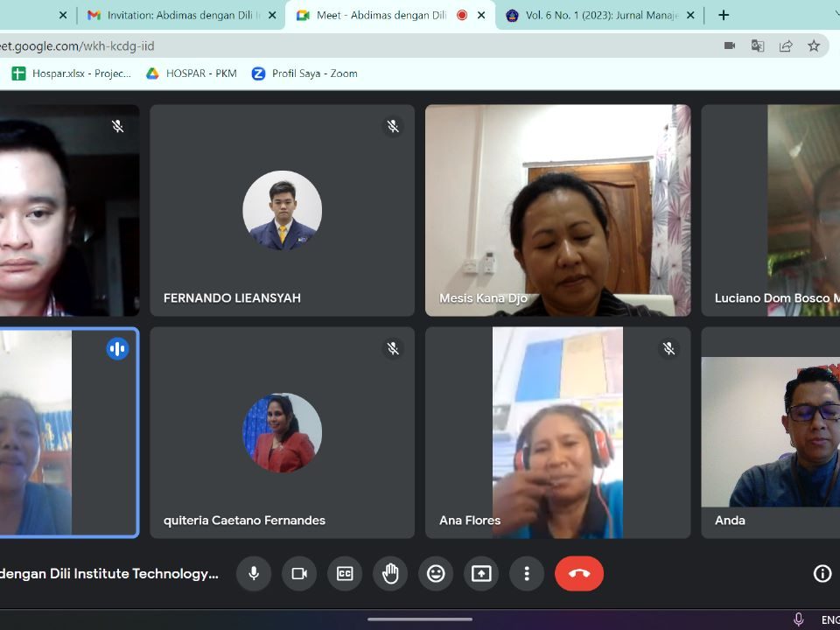This screenshot has height=630, width=840.
Task: Click the Mesis Kana Djo name label
Action: coord(483,297)
